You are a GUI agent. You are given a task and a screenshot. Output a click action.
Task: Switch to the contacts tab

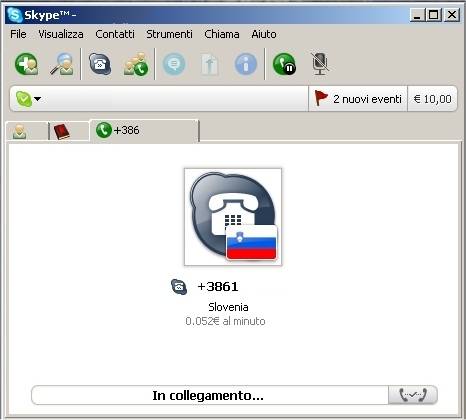[27, 132]
